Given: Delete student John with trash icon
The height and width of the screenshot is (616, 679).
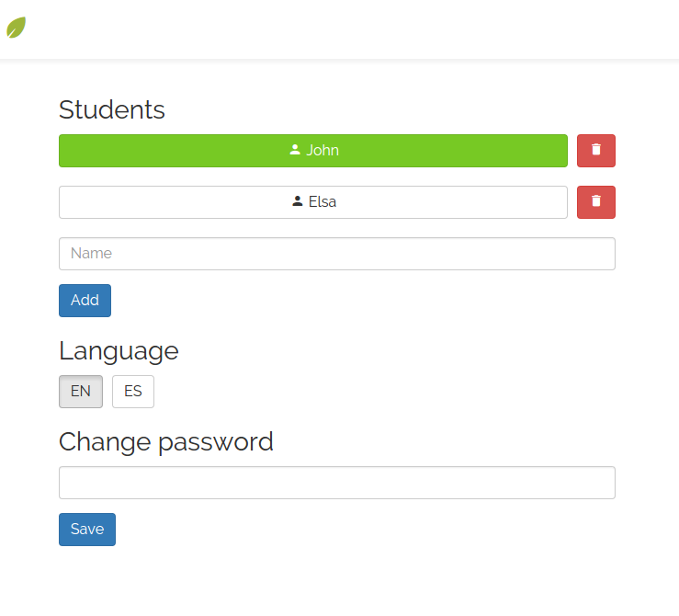Looking at the screenshot, I should pyautogui.click(x=596, y=151).
